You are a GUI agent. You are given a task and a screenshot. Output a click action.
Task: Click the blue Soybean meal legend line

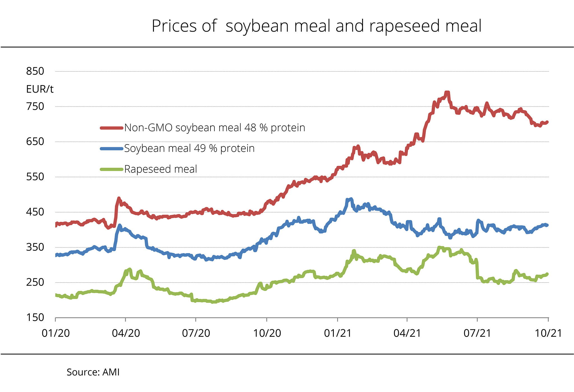click(112, 149)
